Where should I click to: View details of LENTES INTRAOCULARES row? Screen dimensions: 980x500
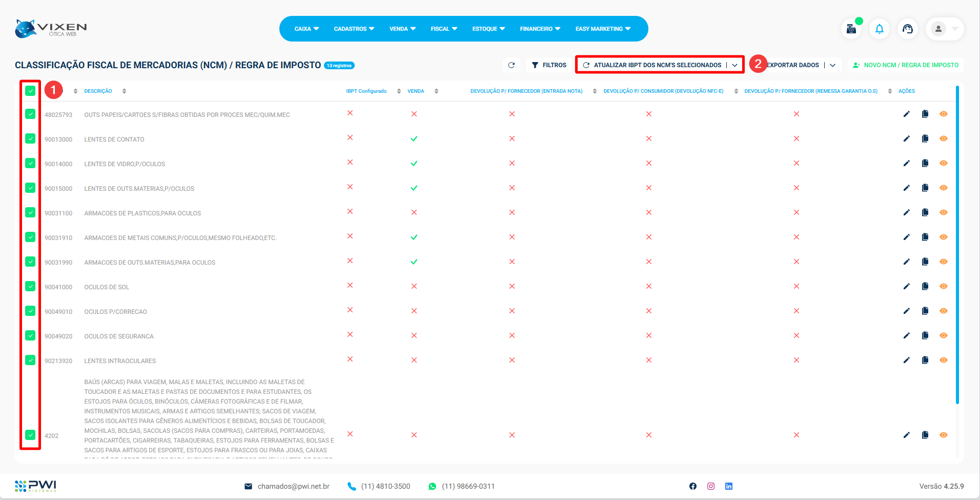point(944,360)
